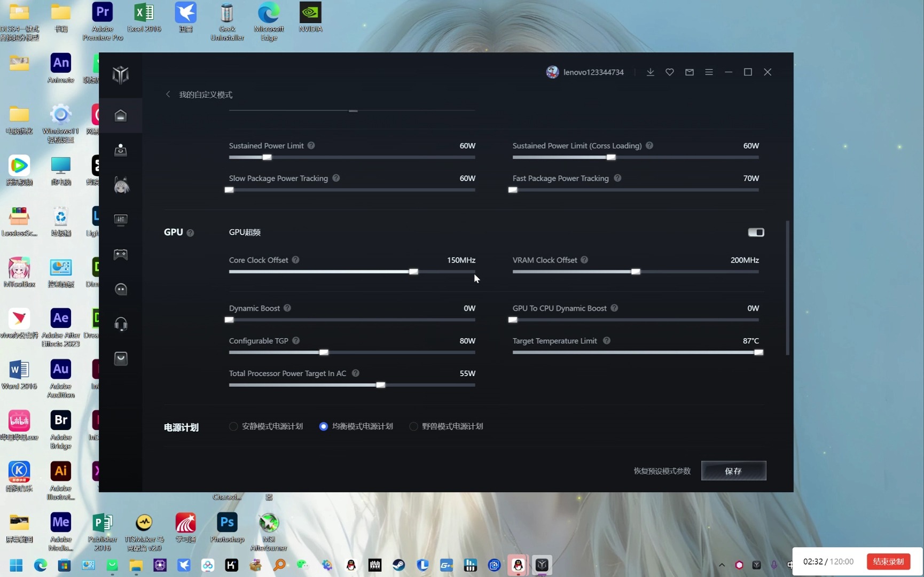Click the heart favorites icon
This screenshot has height=577, width=924.
pyautogui.click(x=670, y=72)
